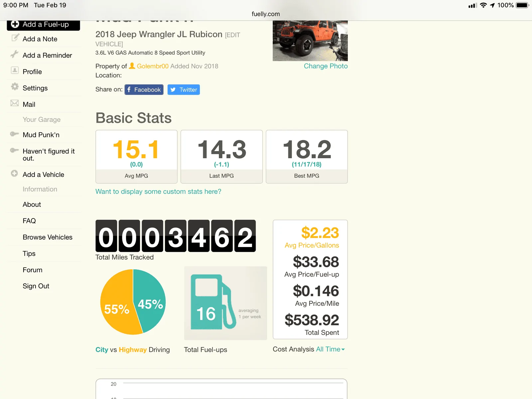Click the battery status icon
Image resolution: width=532 pixels, height=399 pixels.
click(x=522, y=5)
